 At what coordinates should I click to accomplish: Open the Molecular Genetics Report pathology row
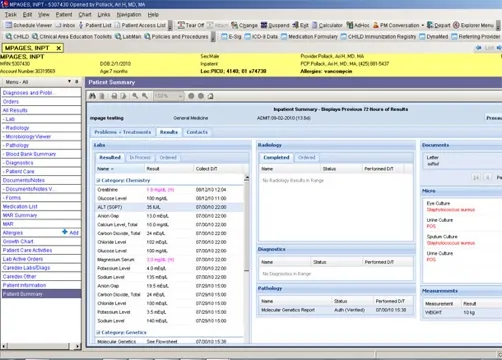(336, 310)
